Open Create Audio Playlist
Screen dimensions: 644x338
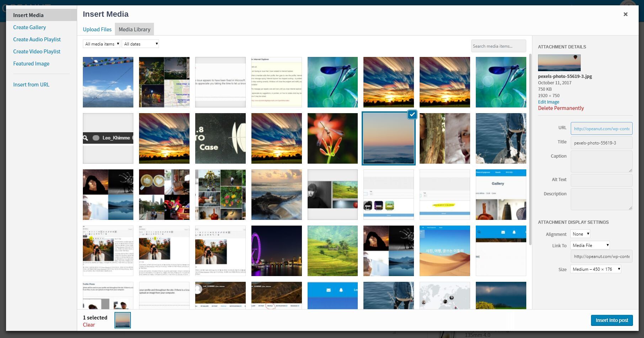[x=37, y=39]
